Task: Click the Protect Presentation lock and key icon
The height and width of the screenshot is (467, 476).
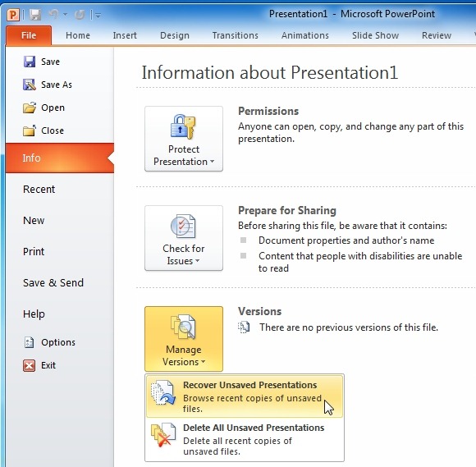Action: 183,126
